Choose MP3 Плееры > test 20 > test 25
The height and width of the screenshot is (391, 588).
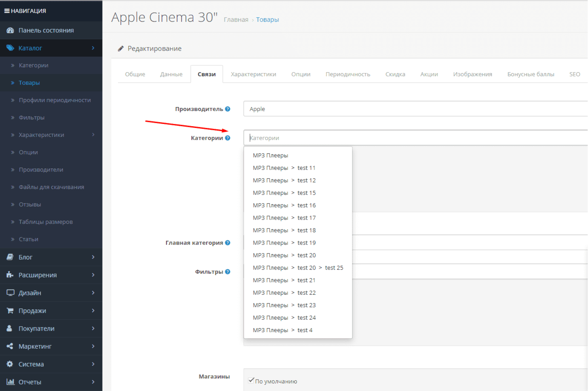point(298,268)
